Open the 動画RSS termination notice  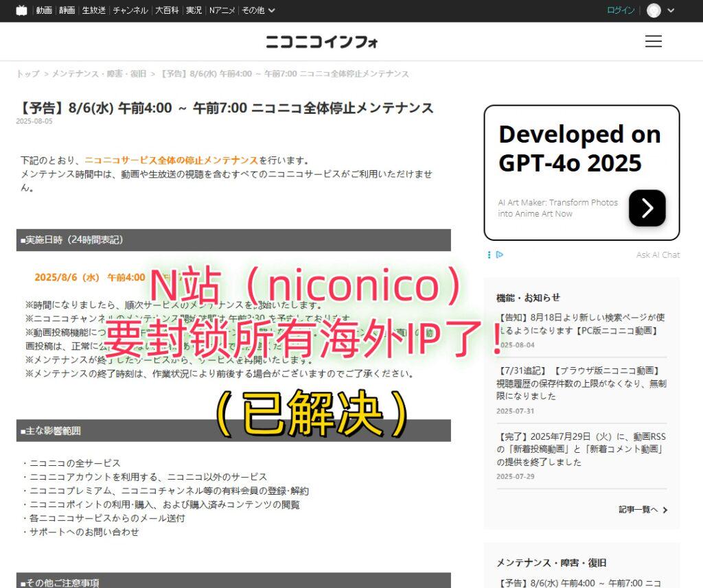point(581,449)
